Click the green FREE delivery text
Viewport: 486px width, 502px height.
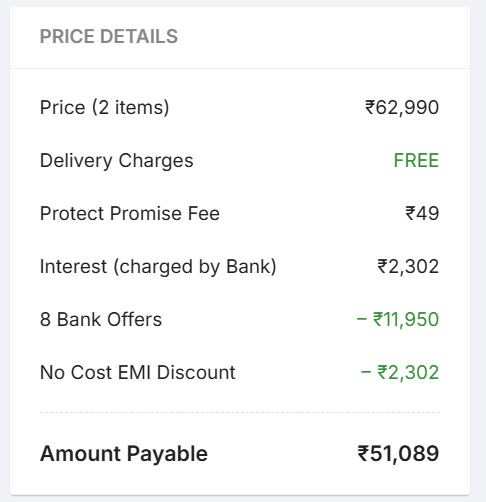416,160
